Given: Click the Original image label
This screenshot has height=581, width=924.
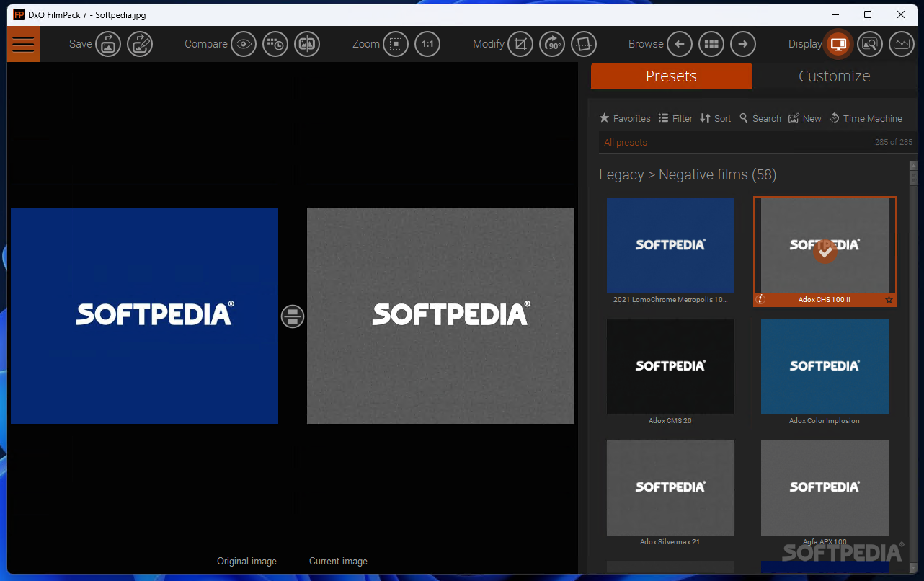Looking at the screenshot, I should pos(246,561).
